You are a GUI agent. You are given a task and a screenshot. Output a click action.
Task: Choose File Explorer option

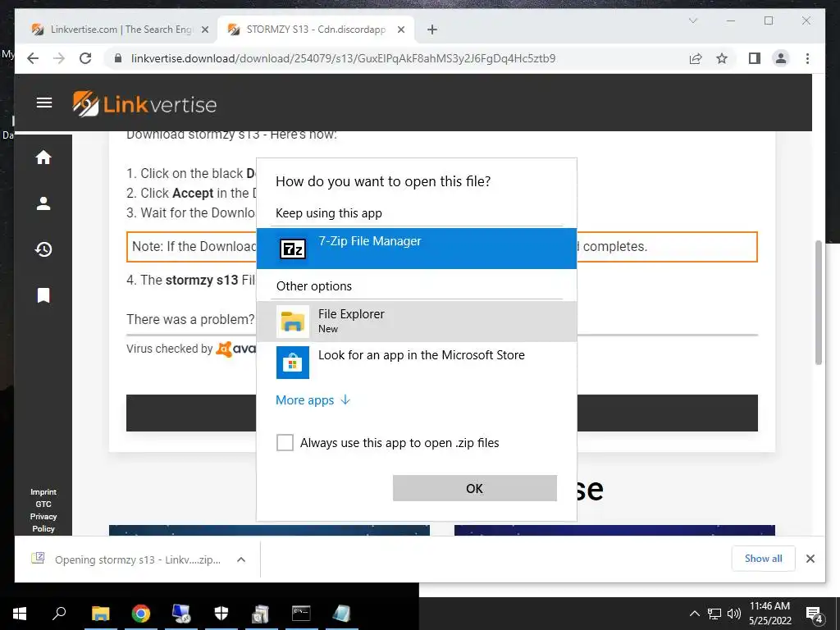pos(416,321)
